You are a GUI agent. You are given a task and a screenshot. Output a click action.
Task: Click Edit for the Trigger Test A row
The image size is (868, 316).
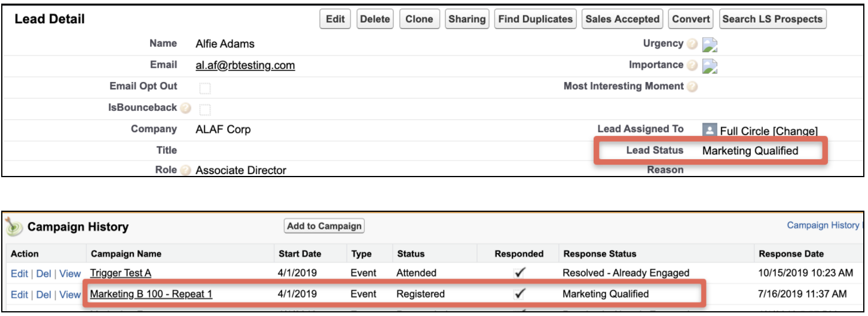[19, 274]
